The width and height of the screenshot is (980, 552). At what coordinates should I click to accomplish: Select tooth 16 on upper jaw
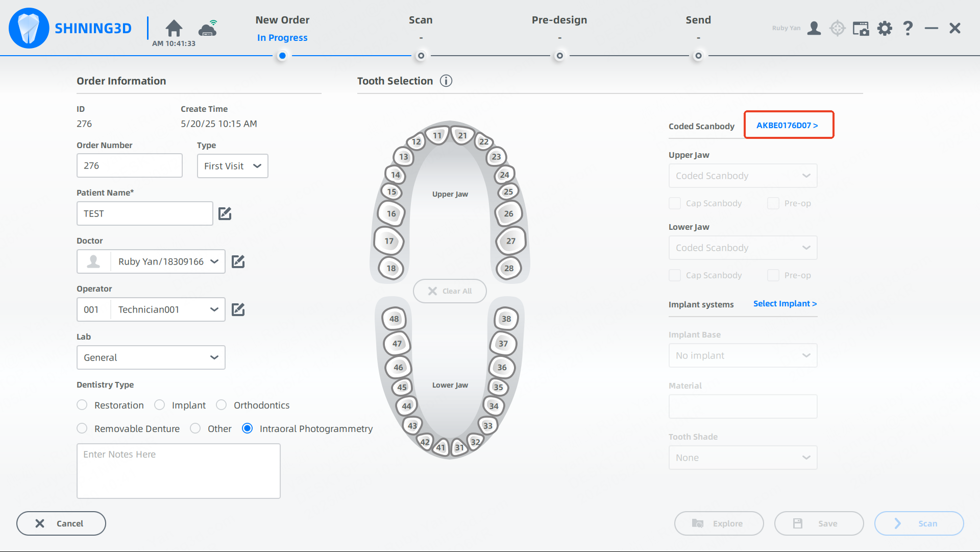(x=391, y=213)
